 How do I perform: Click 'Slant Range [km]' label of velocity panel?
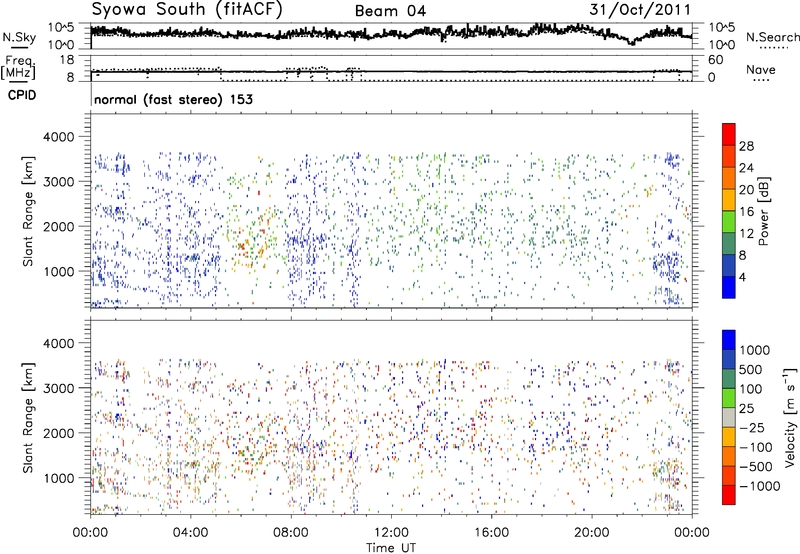pos(28,418)
